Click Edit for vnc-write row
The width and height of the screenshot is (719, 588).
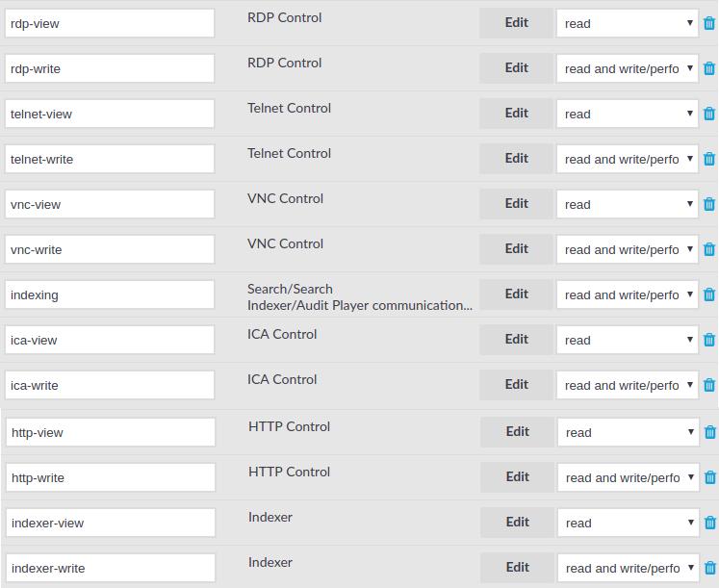[x=516, y=249]
